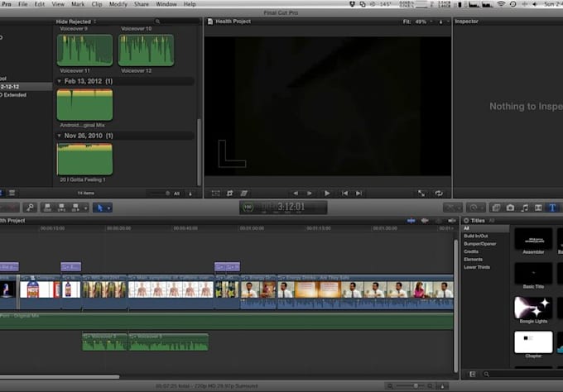563x392 pixels.
Task: Select Lower Thirds titles category
Action: click(x=477, y=267)
